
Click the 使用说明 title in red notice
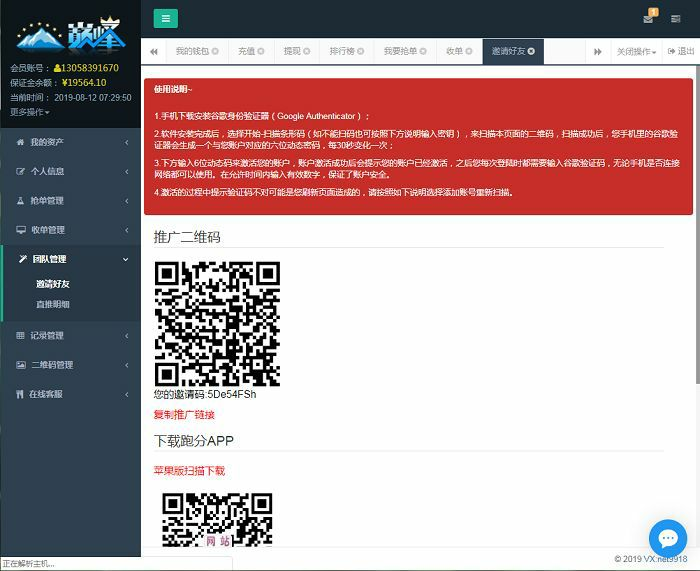pyautogui.click(x=173, y=90)
